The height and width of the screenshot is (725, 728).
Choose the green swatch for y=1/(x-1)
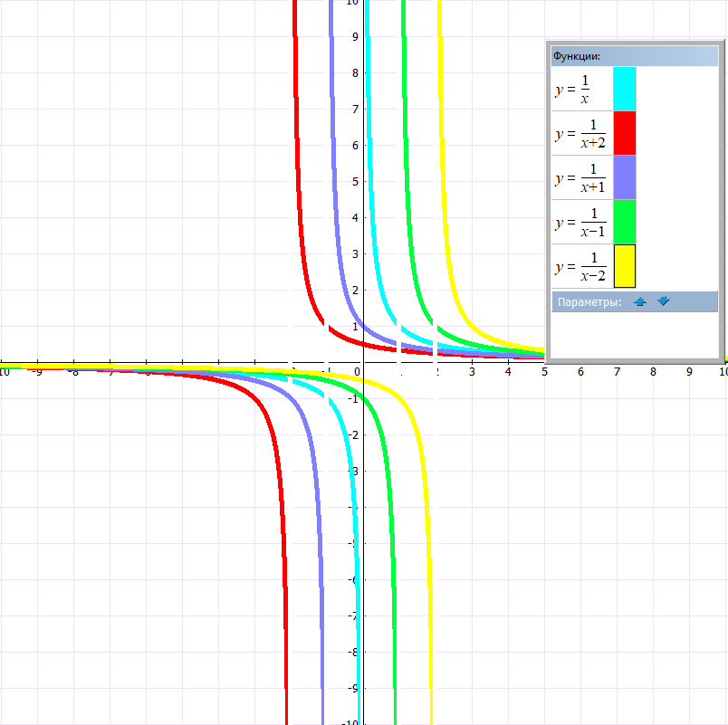625,222
